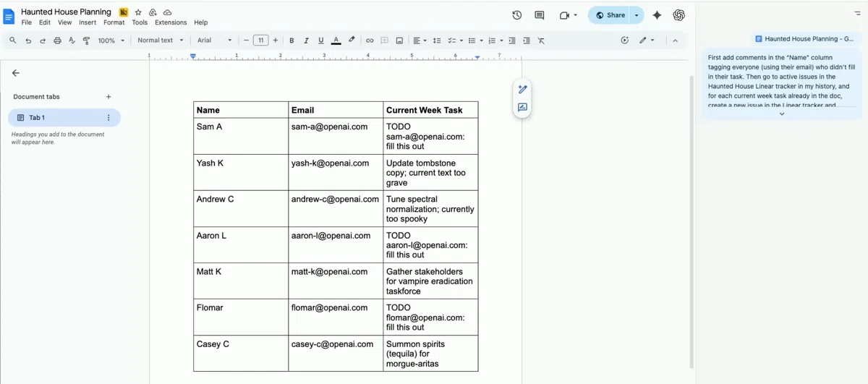Viewport: 868px width, 384px height.
Task: Open the text color picker
Action: 336,40
